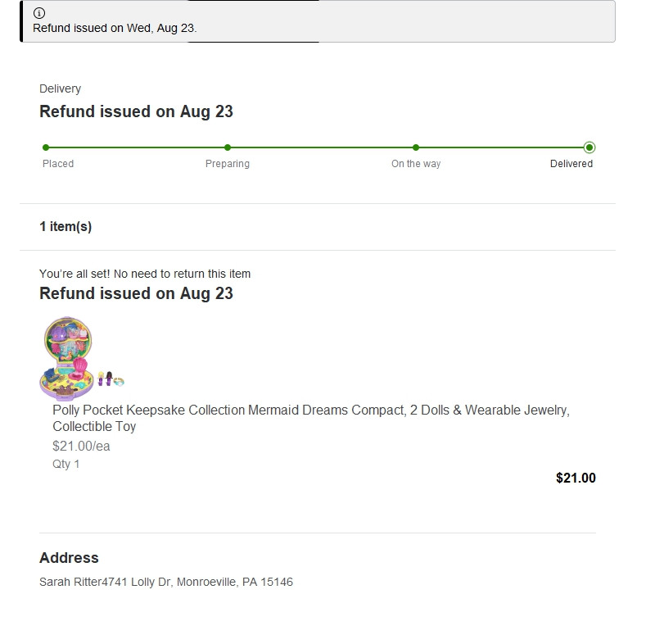The height and width of the screenshot is (644, 655).
Task: Click the bold $21.00 item total
Action: (576, 478)
